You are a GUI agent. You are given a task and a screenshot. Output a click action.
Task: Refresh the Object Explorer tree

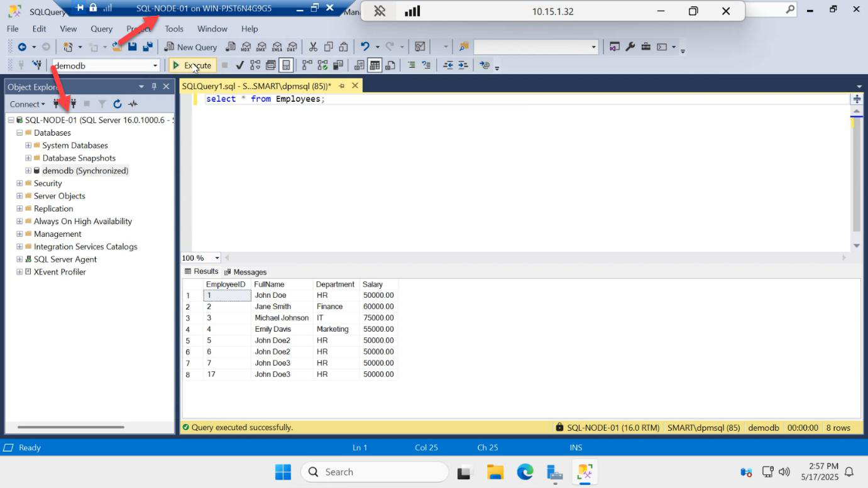click(x=117, y=104)
